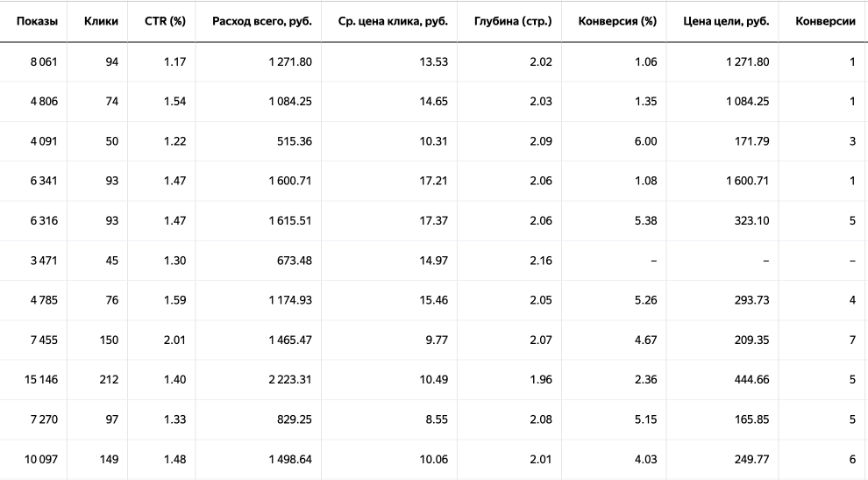The height and width of the screenshot is (480, 868).
Task: Click the goal price 165.85
Action: coord(751,419)
